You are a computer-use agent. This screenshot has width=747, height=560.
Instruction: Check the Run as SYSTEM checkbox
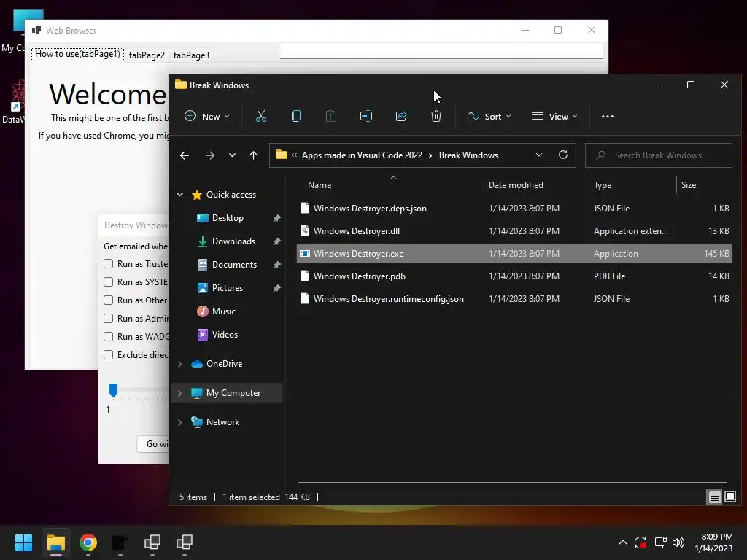click(109, 282)
